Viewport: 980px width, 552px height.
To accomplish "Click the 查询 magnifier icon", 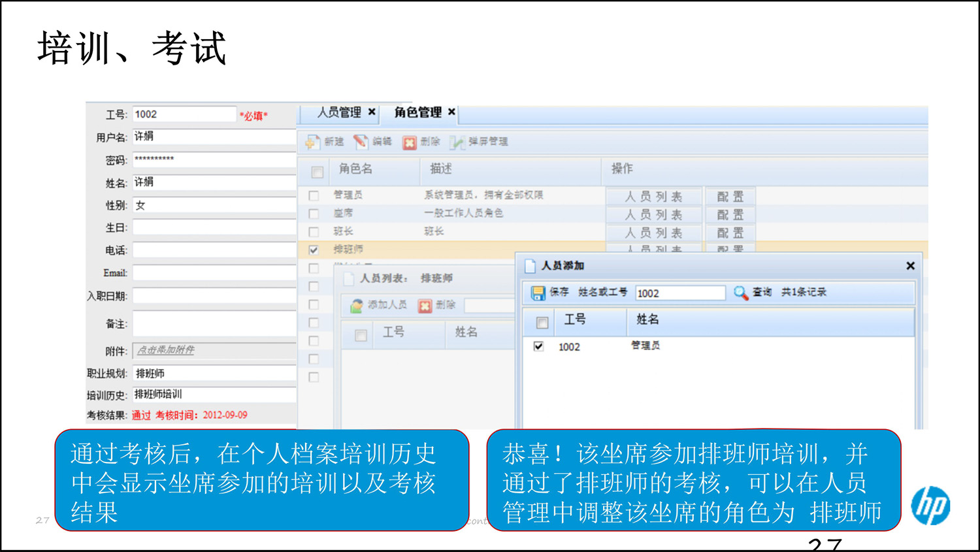I will 740,293.
